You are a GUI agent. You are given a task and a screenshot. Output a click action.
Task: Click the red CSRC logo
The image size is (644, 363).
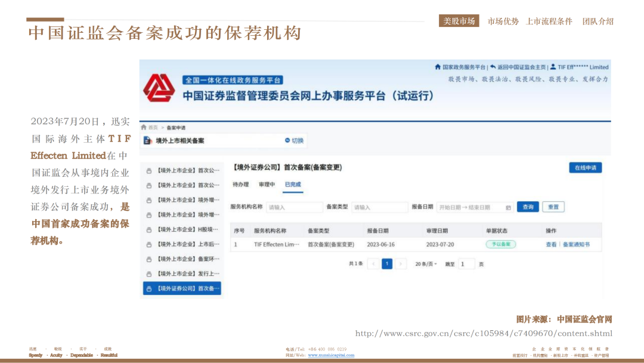pyautogui.click(x=159, y=88)
